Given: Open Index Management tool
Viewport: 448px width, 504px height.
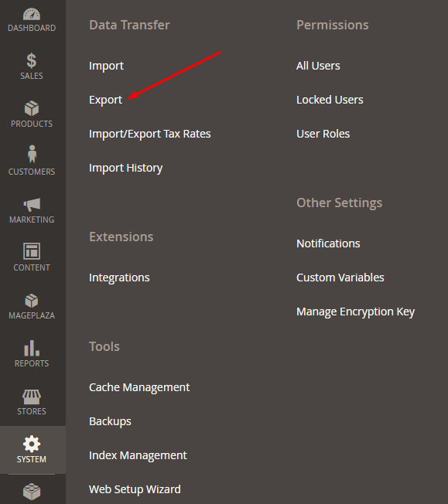Looking at the screenshot, I should [x=138, y=455].
